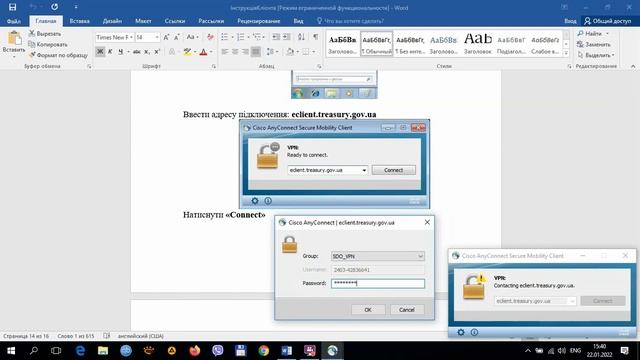Open settings gear in bottom-right AnyConnect window

pos(461,332)
